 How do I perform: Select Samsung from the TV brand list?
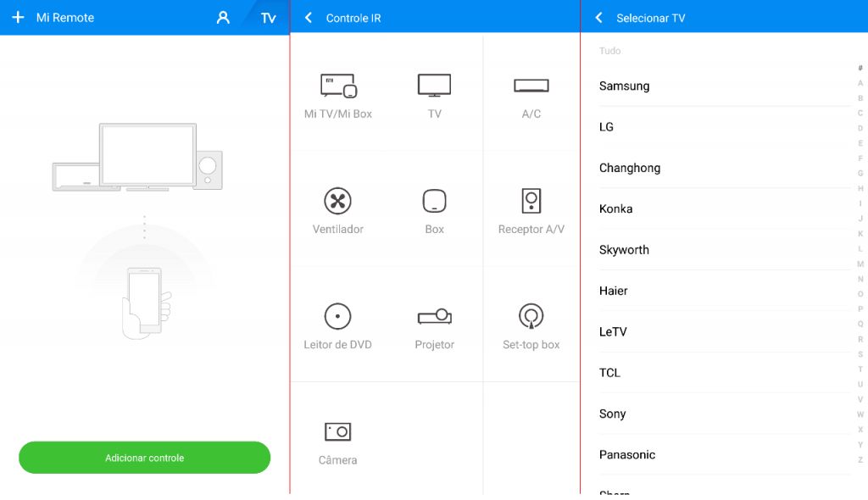[x=725, y=86]
